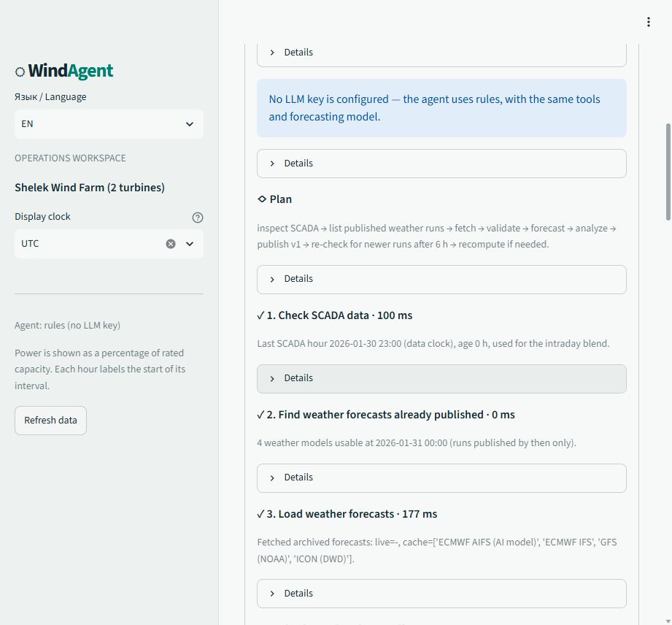Image resolution: width=672 pixels, height=625 pixels.
Task: Click the Plan diamond icon
Action: 262,199
